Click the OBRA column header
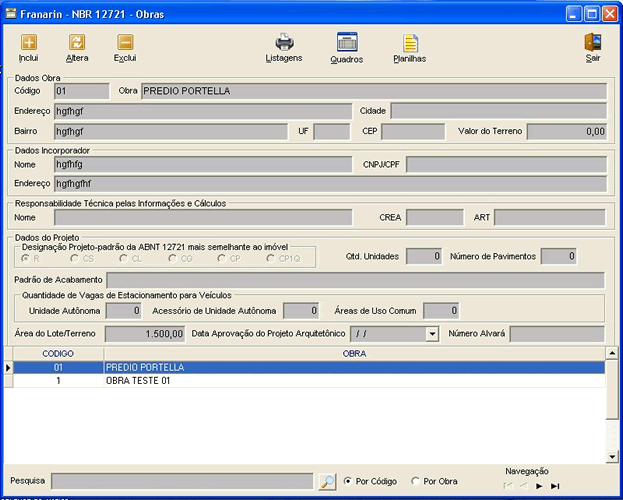The width and height of the screenshot is (623, 500). tap(354, 354)
